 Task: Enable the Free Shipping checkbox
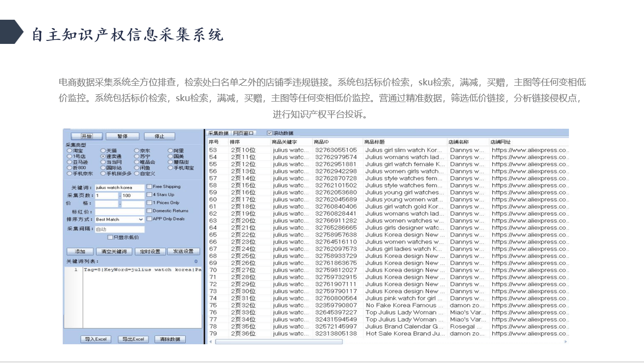pos(149,187)
